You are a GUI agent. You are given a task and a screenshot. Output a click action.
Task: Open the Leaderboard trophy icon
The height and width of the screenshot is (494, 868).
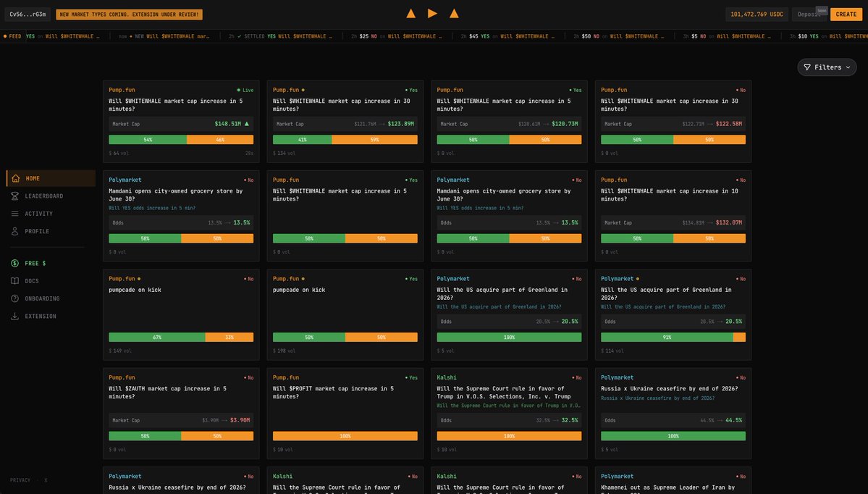15,196
